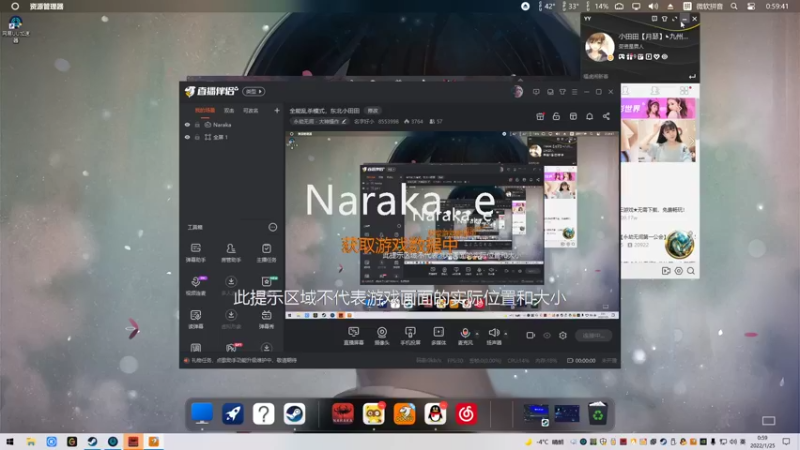Click the lock icon in the top toolbar

pos(556,116)
